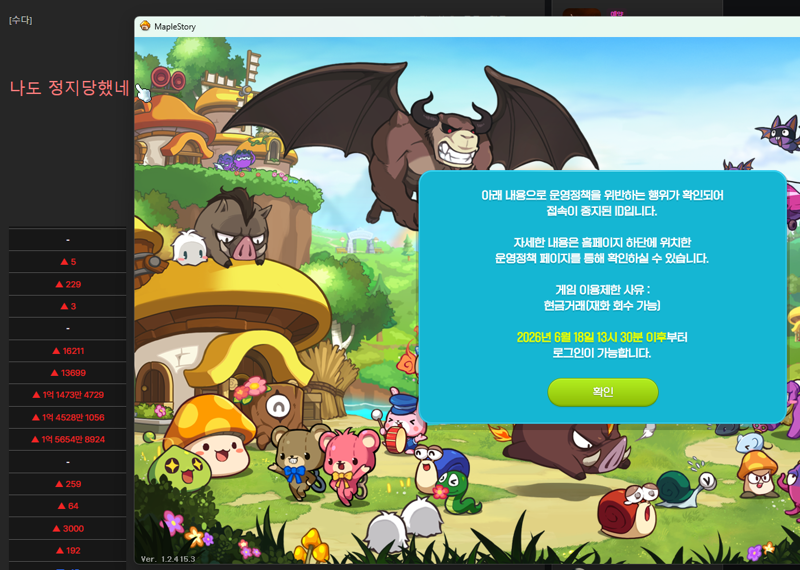Select the row showing ▲ 1억 4528만 1056
The image size is (800, 570).
click(67, 417)
